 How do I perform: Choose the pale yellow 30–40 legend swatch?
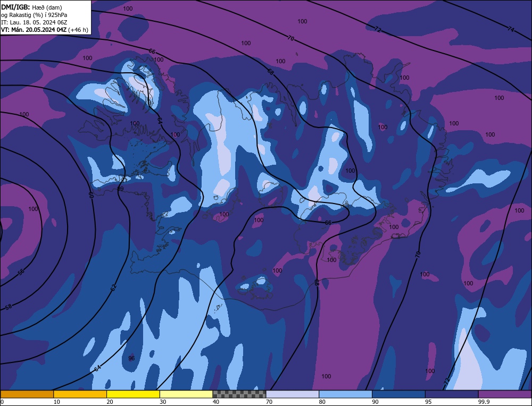(x=186, y=394)
